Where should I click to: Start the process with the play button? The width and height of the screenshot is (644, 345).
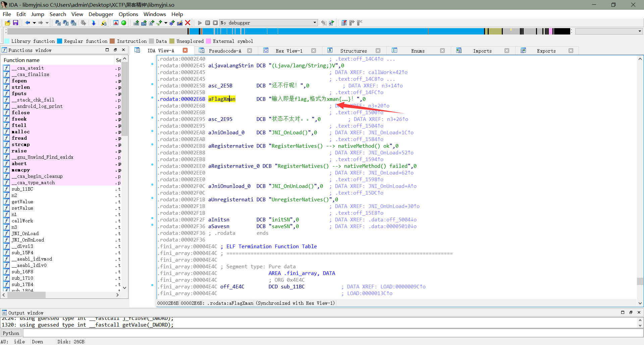(200, 23)
